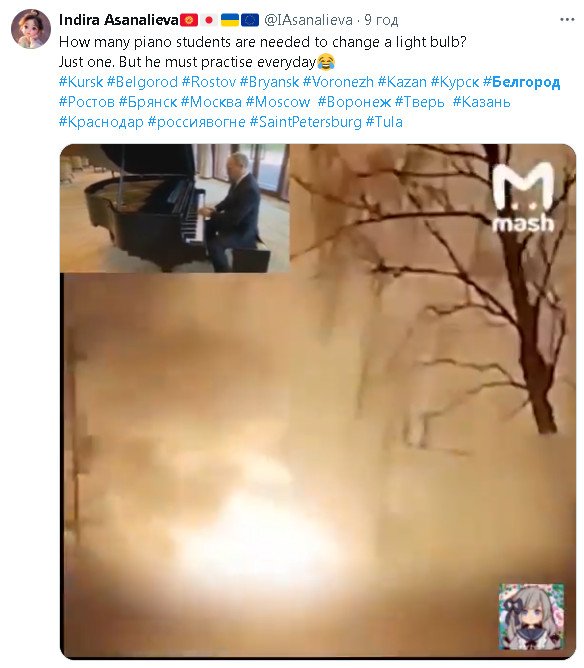584x668 pixels.
Task: Open the #Moscow hashtag
Action: coord(278,102)
